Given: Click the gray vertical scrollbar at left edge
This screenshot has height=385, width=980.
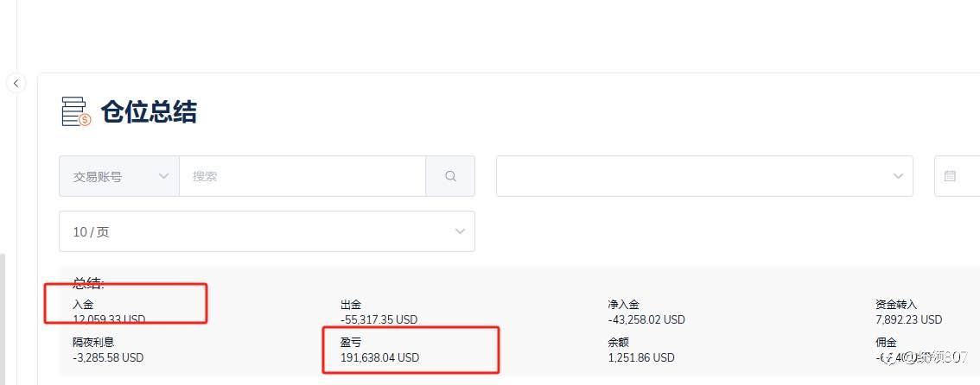Looking at the screenshot, I should 3,319.
